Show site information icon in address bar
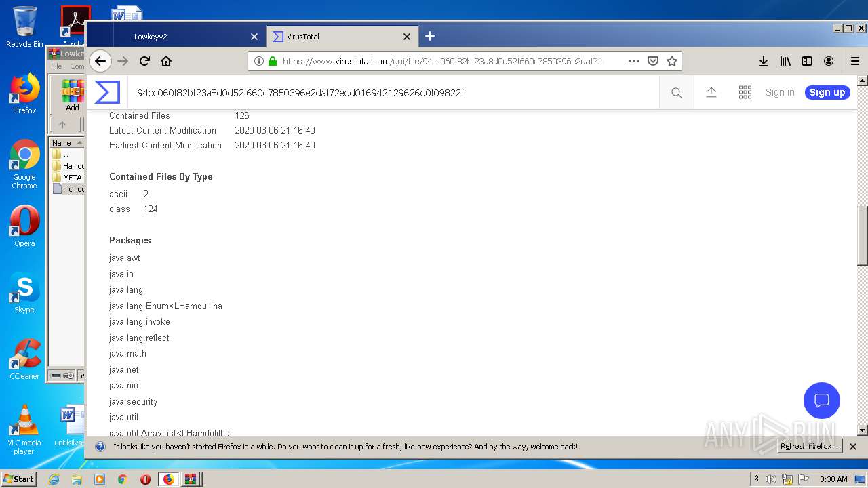Viewport: 868px width, 488px height. (x=258, y=61)
